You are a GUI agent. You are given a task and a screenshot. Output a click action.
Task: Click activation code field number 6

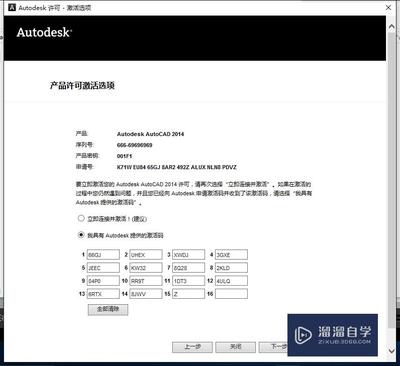(146, 268)
